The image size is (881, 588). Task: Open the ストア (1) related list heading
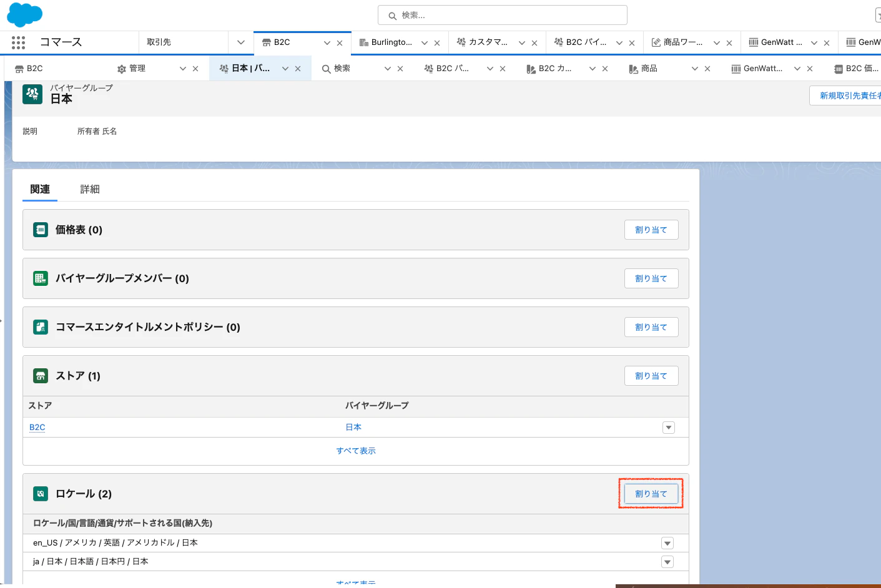(x=78, y=376)
